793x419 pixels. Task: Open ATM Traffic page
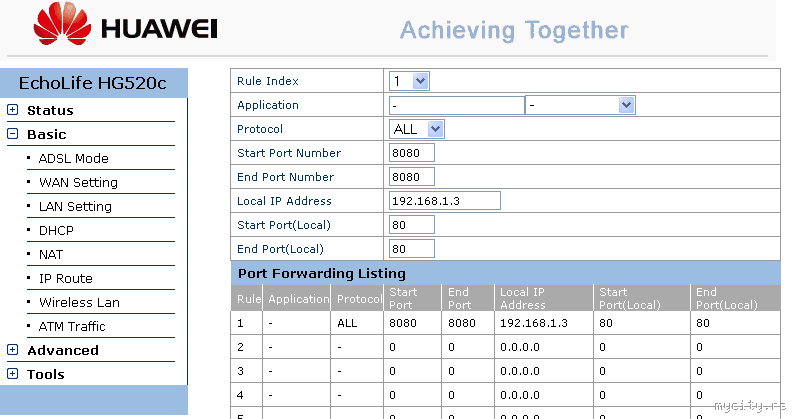[72, 326]
